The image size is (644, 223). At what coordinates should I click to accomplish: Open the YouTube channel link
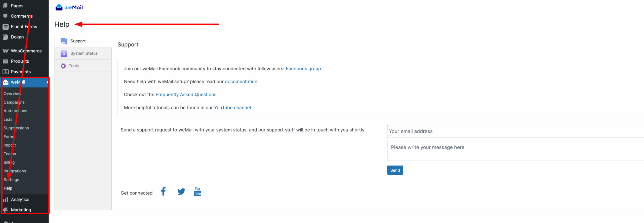[232, 108]
